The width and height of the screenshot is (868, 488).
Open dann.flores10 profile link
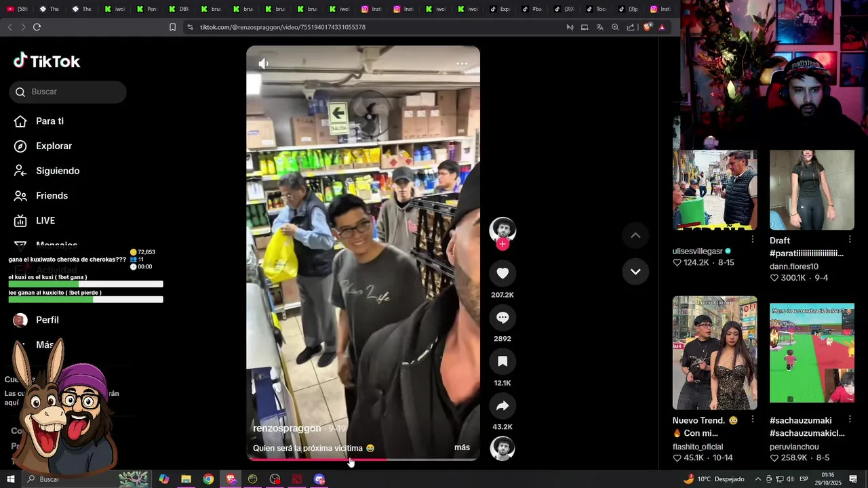pos(793,266)
